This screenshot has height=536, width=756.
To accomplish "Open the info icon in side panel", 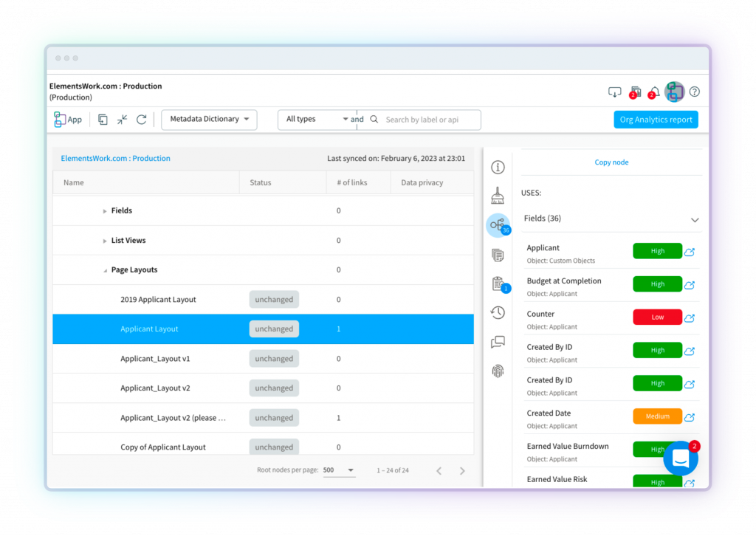I will 498,168.
